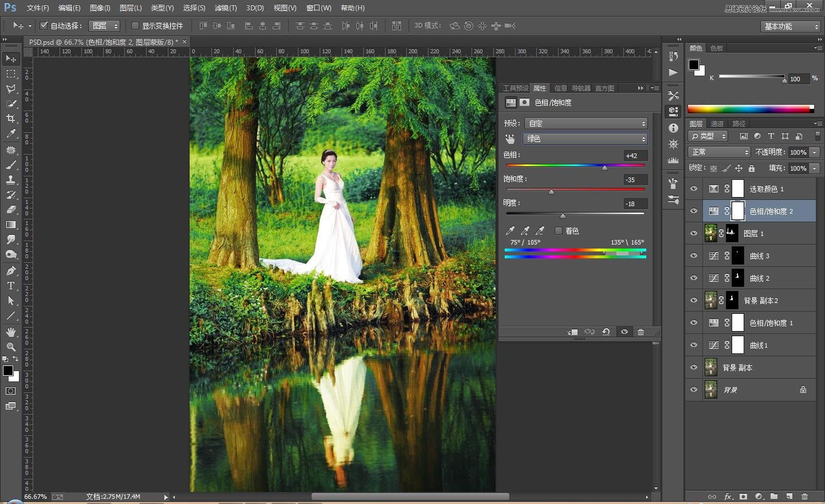Screen dimensions: 825x504
Task: Open the 滤镜(T) menu
Action: (x=225, y=8)
